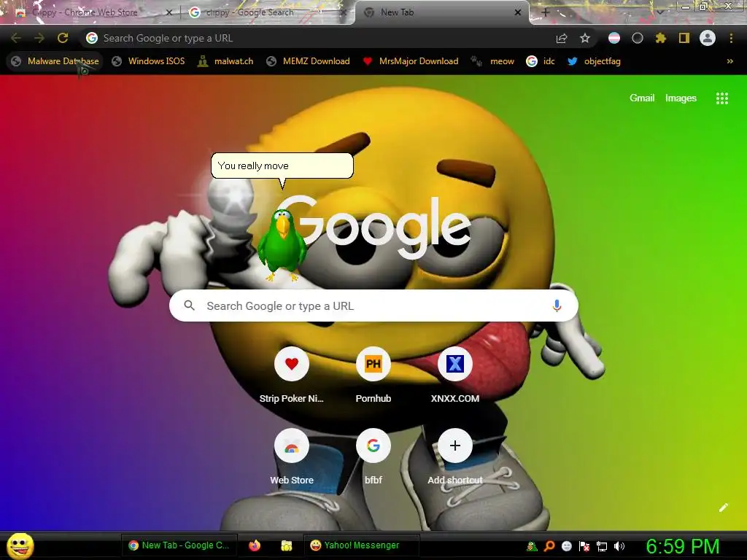Click the 6:59 PM taskbar clock

(x=683, y=546)
